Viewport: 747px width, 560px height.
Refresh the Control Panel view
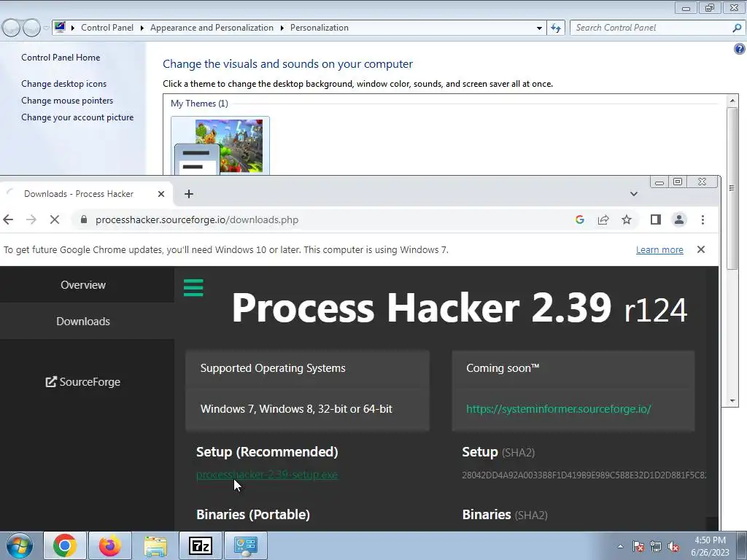coord(555,28)
